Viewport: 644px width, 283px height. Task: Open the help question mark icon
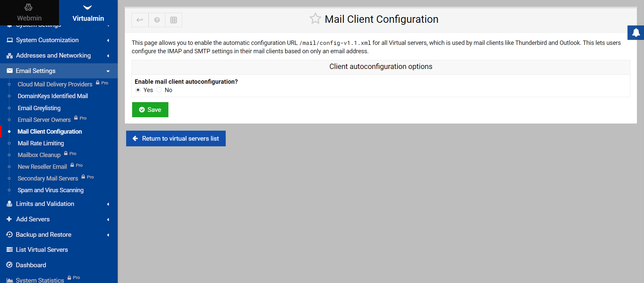click(x=157, y=20)
